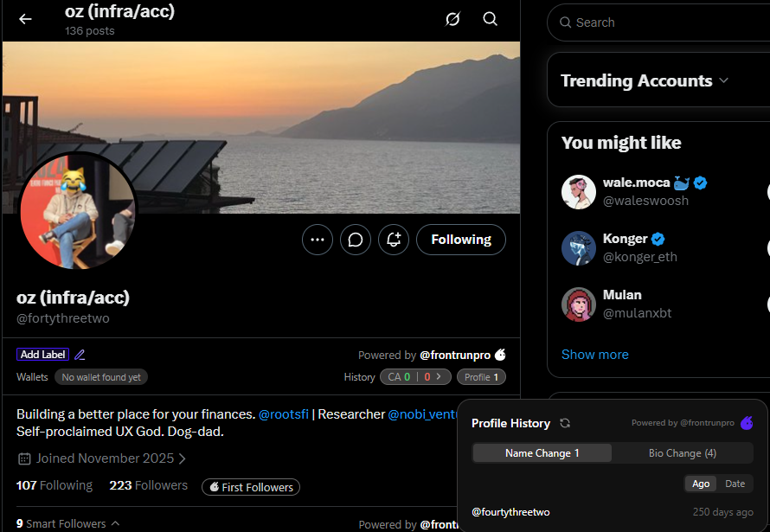Select the Ago time format toggle
This screenshot has width=770, height=532.
[x=701, y=484]
